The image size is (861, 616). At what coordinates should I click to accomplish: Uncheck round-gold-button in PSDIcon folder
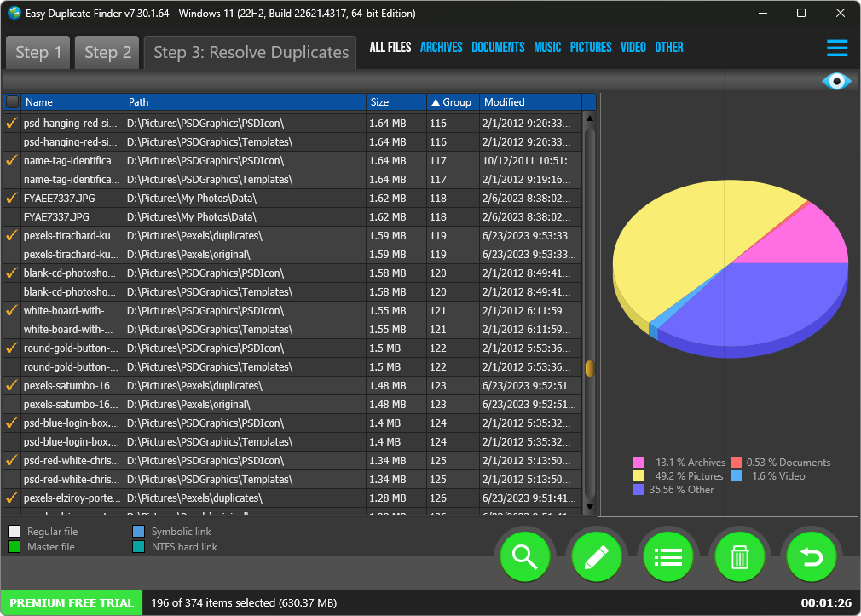tap(12, 348)
